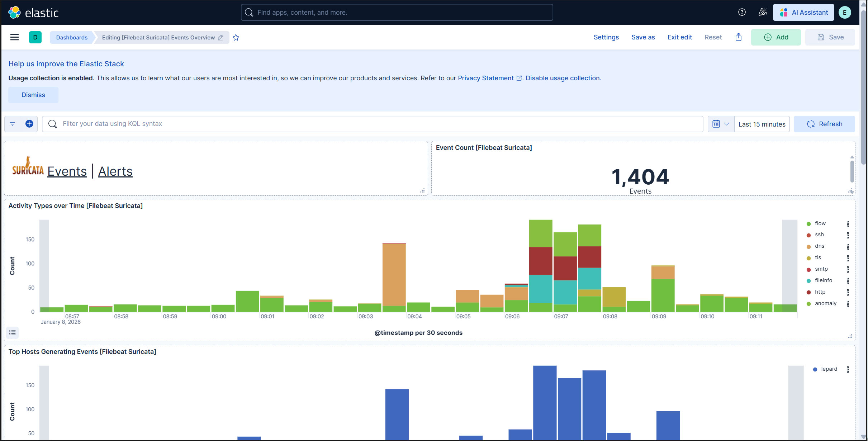Add a filter with plus icon
Screen dimensions: 868x441
29,124
